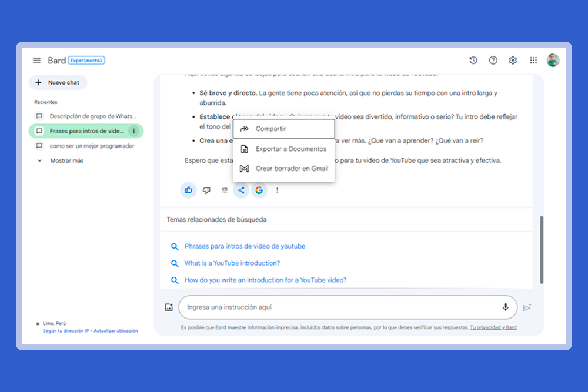This screenshot has width=588, height=392.
Task: Open the modify response tune icon
Action: point(224,190)
